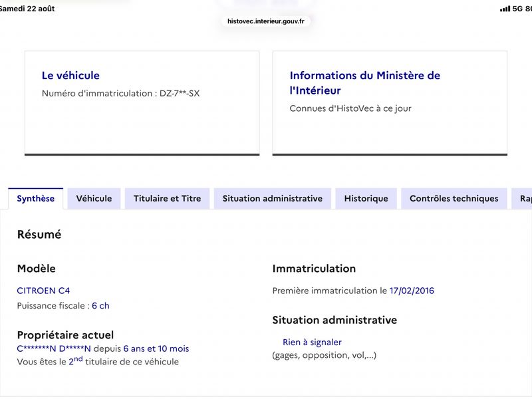Click the 6 ans et 10 mois duration
532x399 pixels.
[x=156, y=348]
